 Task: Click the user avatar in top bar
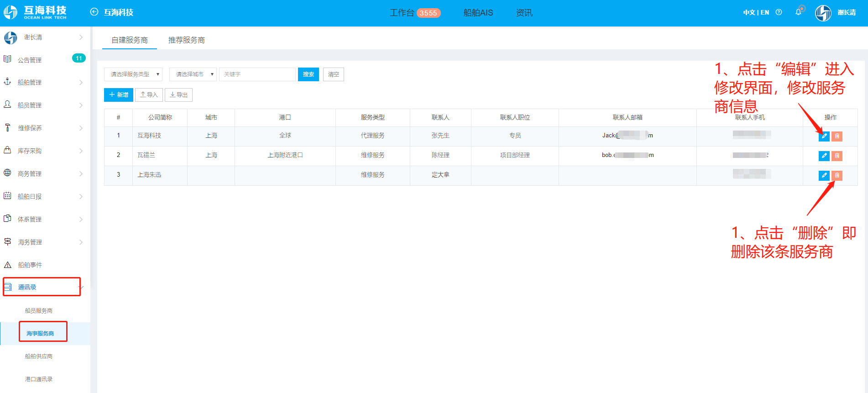[x=823, y=13]
